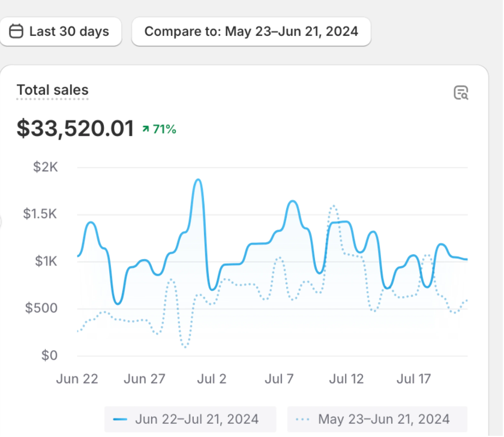Screen dimensions: 504x437
Task: Click the Jun 27 x-axis label
Action: (x=144, y=379)
